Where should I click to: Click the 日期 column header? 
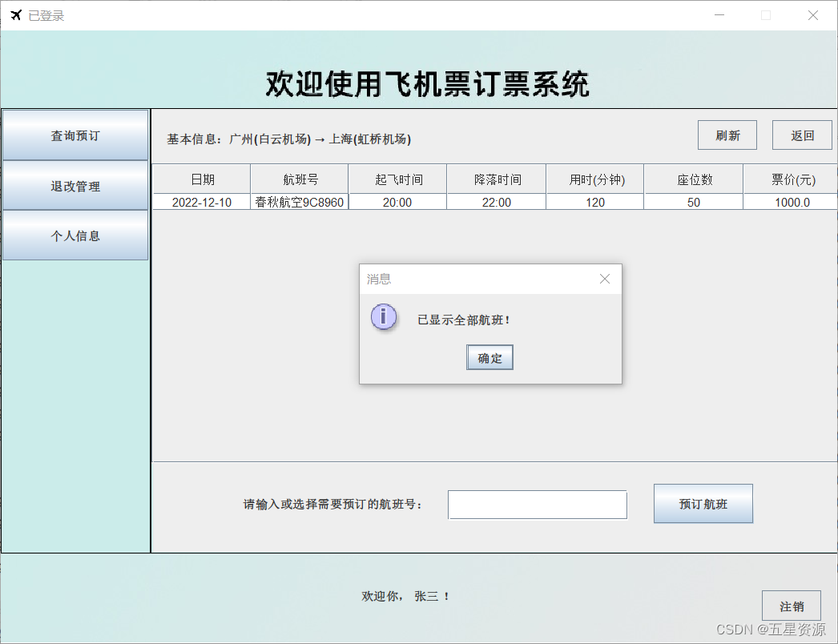click(x=202, y=179)
